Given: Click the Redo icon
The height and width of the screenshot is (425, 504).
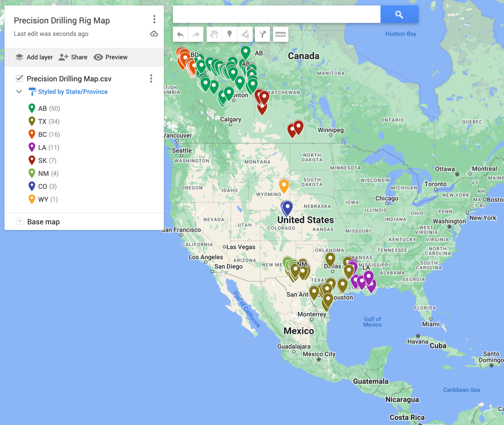Looking at the screenshot, I should [196, 34].
